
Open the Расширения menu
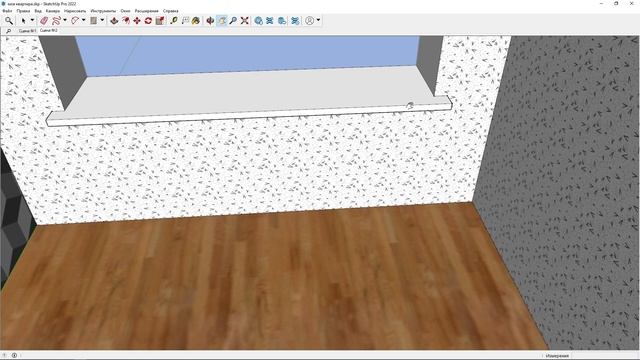click(147, 11)
